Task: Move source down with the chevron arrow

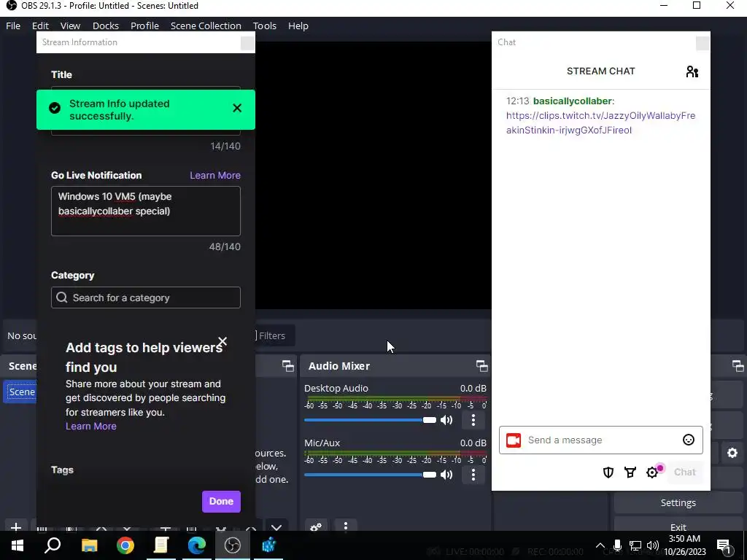Action: coord(276,527)
